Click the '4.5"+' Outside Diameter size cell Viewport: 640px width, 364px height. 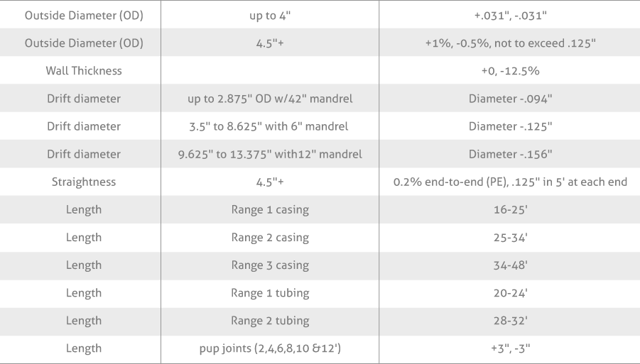point(270,43)
